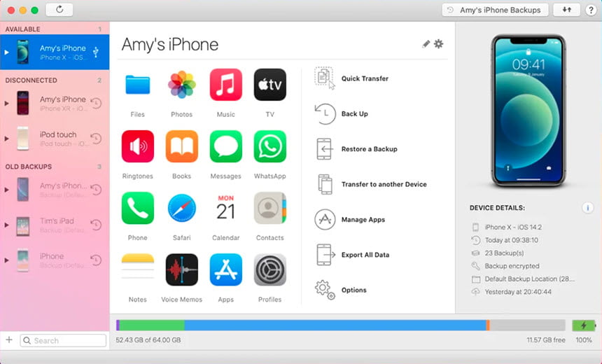Click "iPhone X - iOS 14.2" detail row
This screenshot has width=602, height=364.
(507, 227)
